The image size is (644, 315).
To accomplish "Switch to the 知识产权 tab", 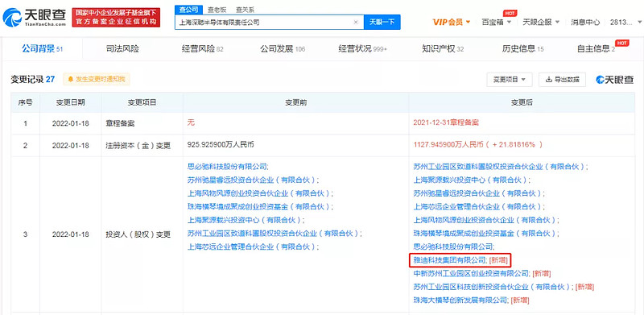I will pos(443,49).
